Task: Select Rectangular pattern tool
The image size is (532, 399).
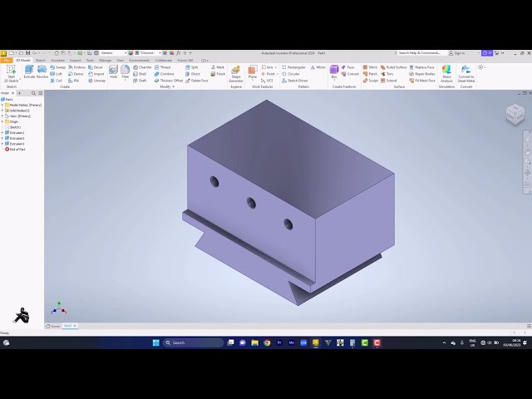Action: pos(293,67)
